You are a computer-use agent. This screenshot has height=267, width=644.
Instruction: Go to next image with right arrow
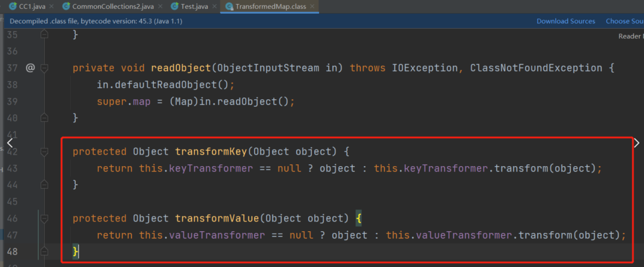[637, 143]
